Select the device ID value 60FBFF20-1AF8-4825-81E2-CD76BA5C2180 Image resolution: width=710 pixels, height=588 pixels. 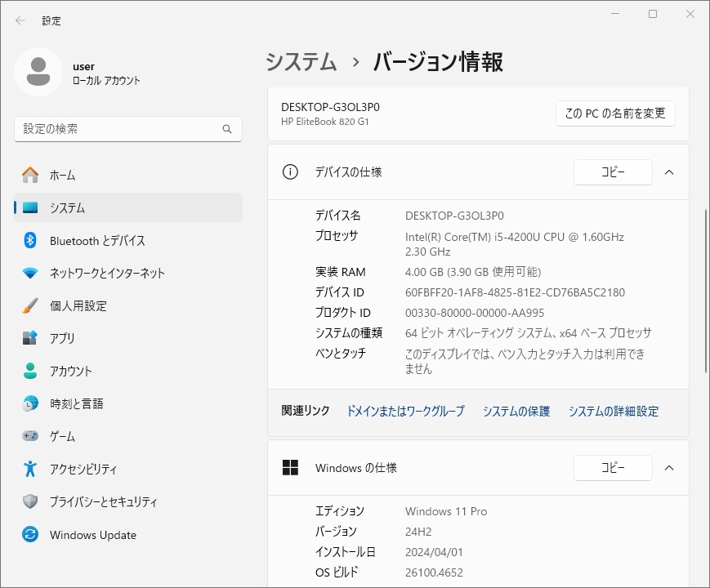515,292
